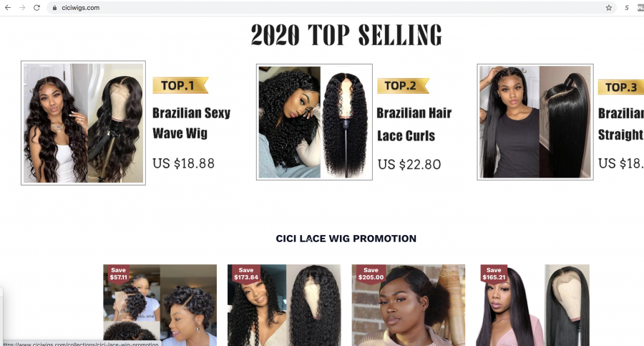Open the Brazilian Straight wig title
This screenshot has width=644, height=346.
tap(621, 124)
